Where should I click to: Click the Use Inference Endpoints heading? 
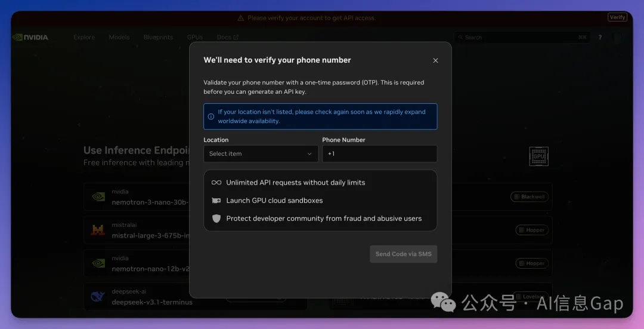tap(137, 150)
